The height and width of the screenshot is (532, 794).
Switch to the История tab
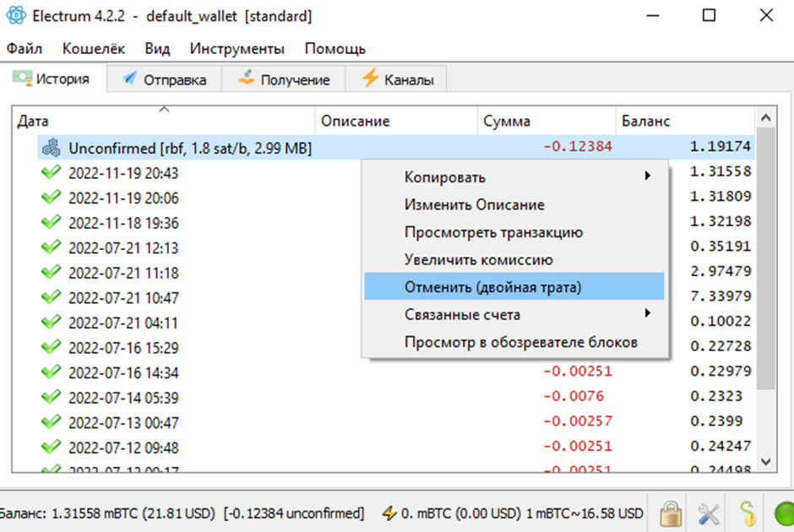click(x=53, y=79)
